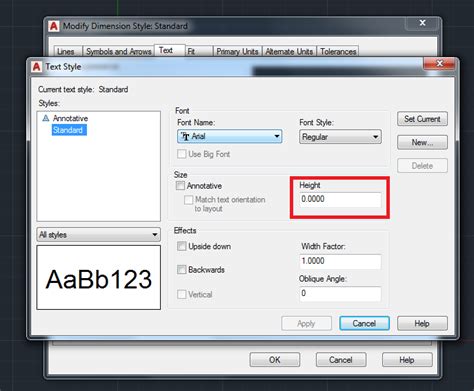474x391 pixels.
Task: Click the Set Current button
Action: click(422, 119)
